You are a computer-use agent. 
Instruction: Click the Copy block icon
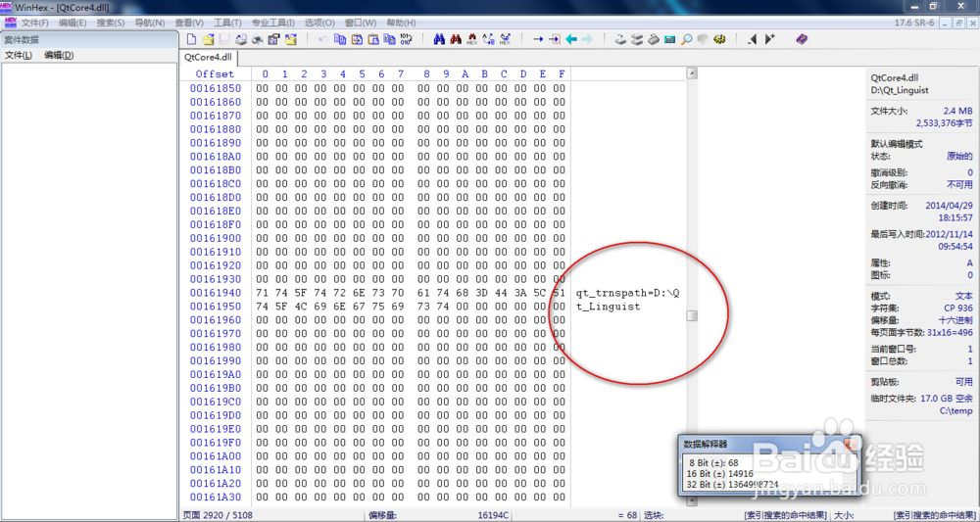340,39
